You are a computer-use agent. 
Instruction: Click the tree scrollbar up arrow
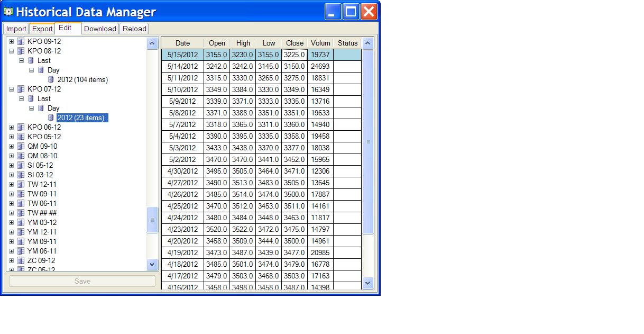(152, 43)
